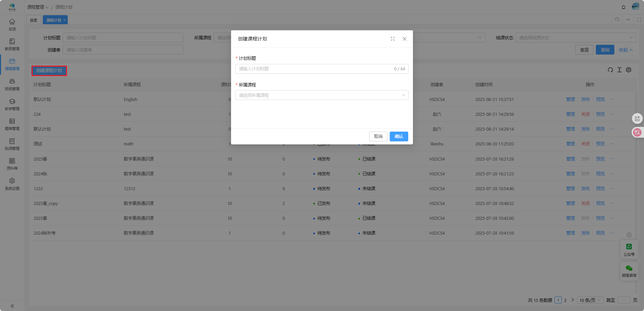Switch to the 总览 tab

tap(34, 20)
